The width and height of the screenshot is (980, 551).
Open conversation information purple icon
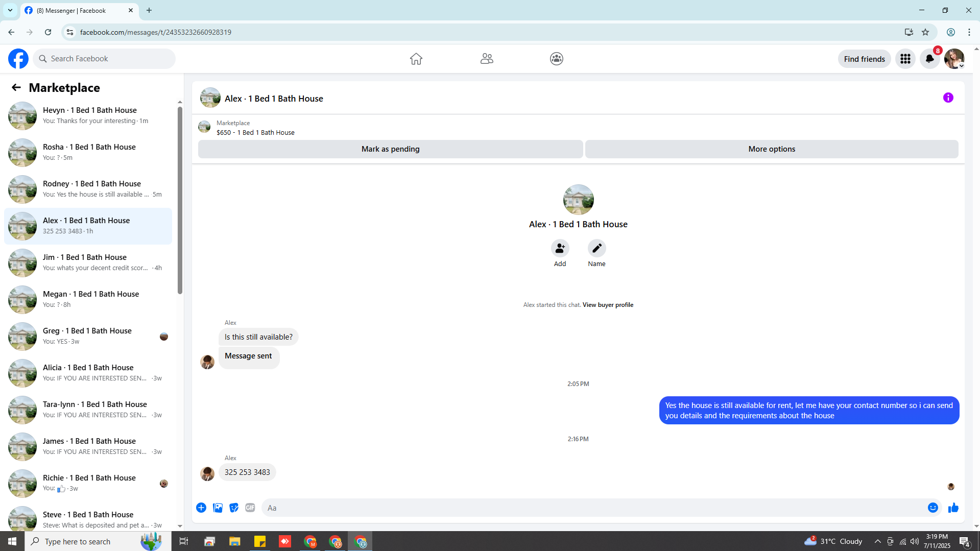tap(948, 98)
